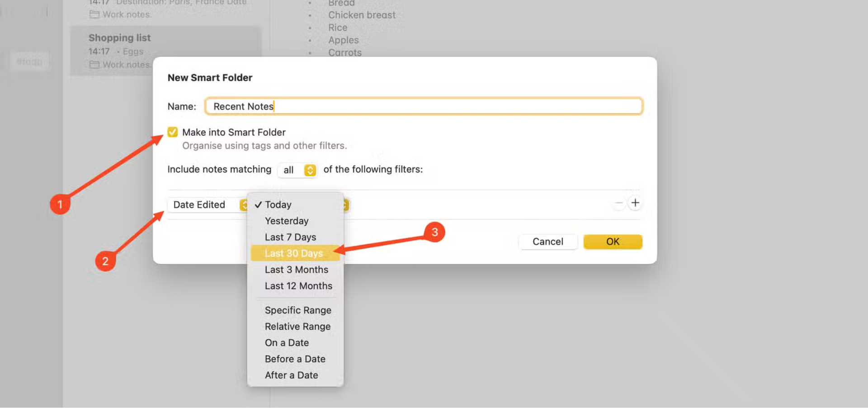Select Relative Range option

[x=297, y=327]
